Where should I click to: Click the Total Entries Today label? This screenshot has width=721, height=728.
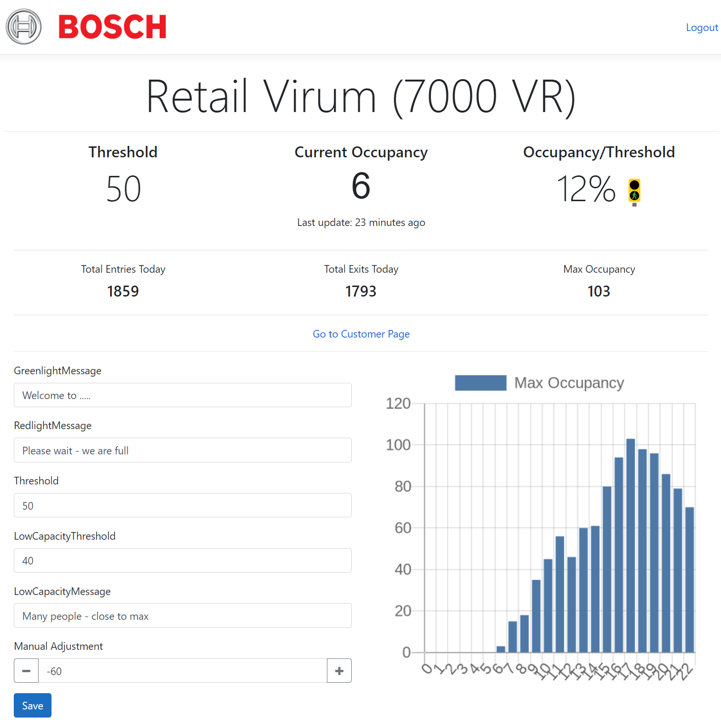pos(123,269)
